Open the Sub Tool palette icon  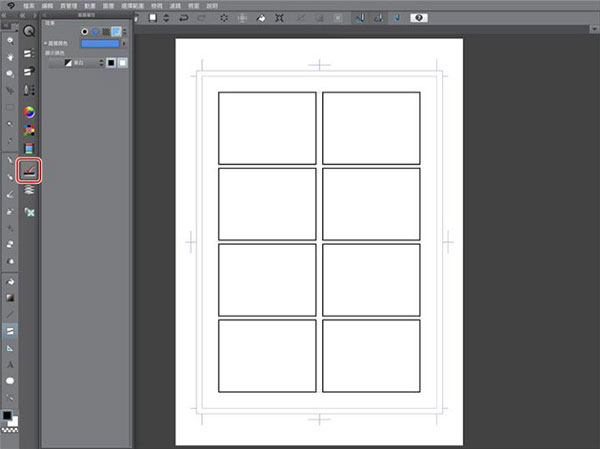coord(29,53)
